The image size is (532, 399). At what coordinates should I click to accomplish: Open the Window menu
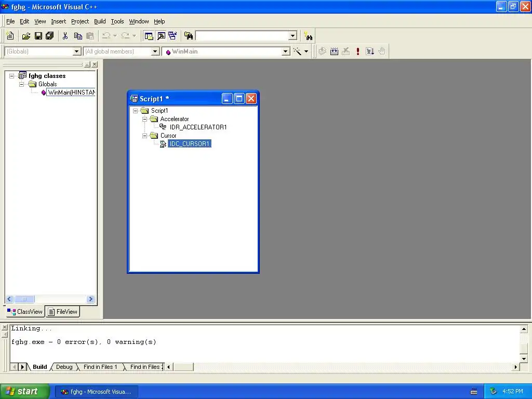[139, 21]
